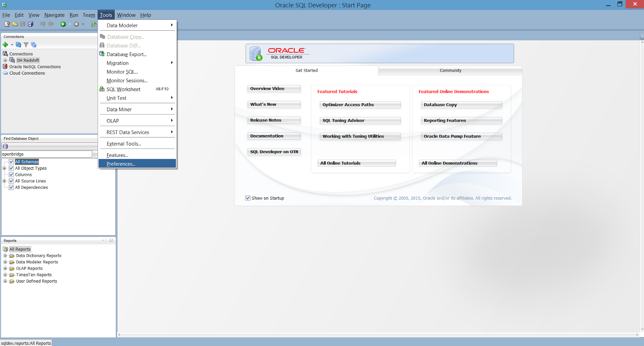Image resolution: width=644 pixels, height=346 pixels.
Task: Click the green plus New Connection icon
Action: [5, 45]
